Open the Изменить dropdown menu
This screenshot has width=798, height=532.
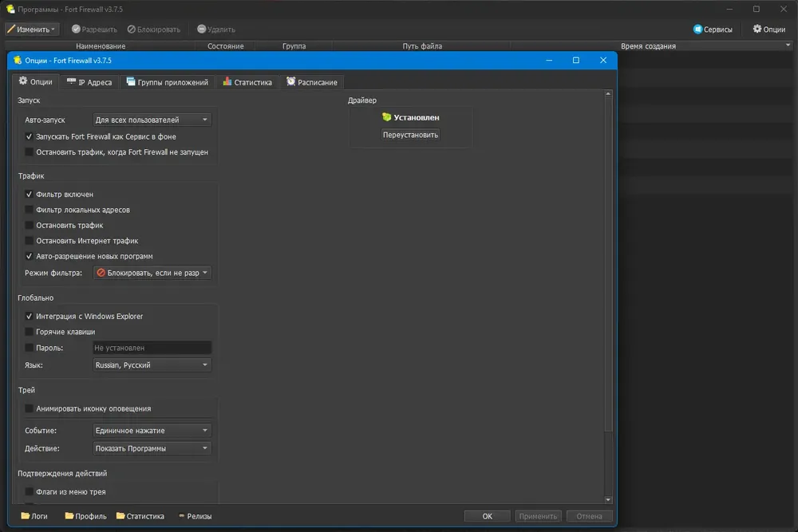pos(32,29)
